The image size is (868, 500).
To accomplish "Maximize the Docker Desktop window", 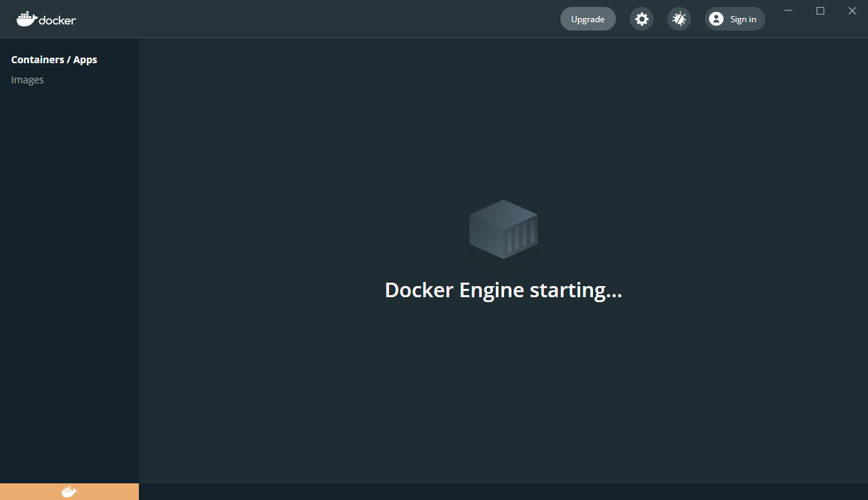I will pyautogui.click(x=821, y=10).
